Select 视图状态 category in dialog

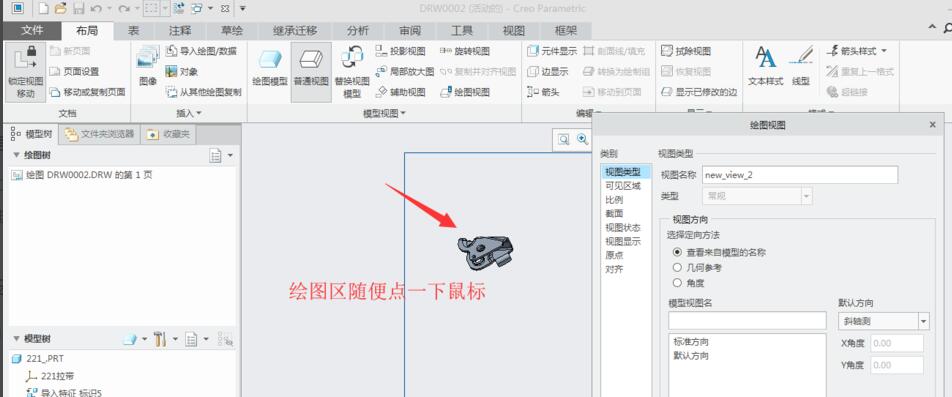(623, 228)
